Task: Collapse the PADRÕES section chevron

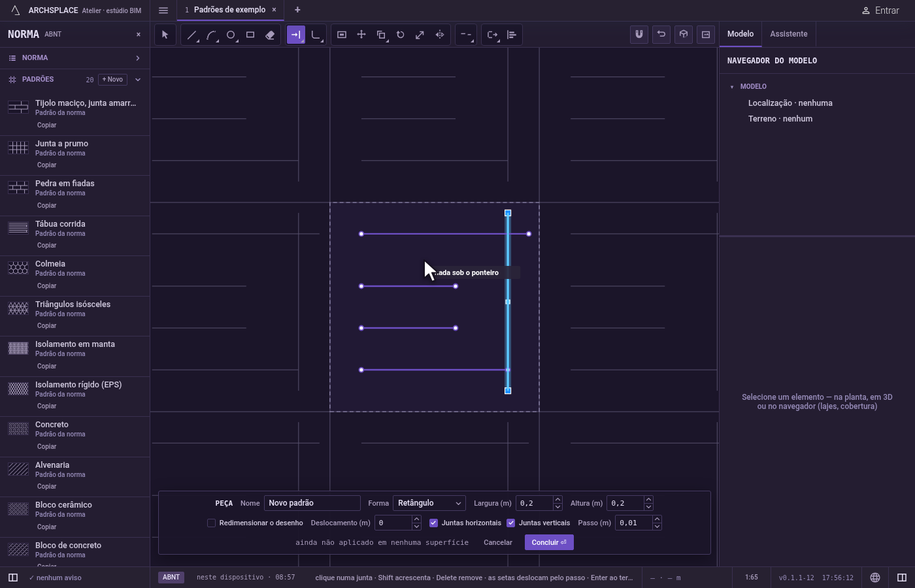Action: tap(138, 80)
